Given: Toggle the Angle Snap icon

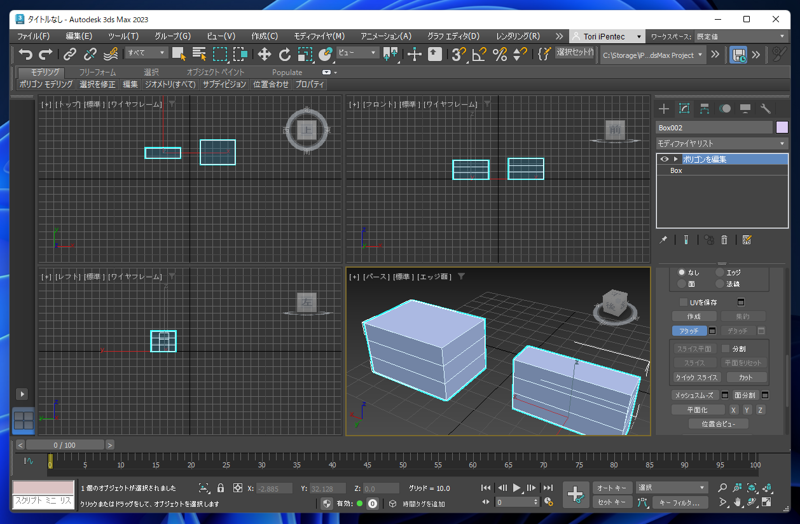Looking at the screenshot, I should pyautogui.click(x=479, y=54).
